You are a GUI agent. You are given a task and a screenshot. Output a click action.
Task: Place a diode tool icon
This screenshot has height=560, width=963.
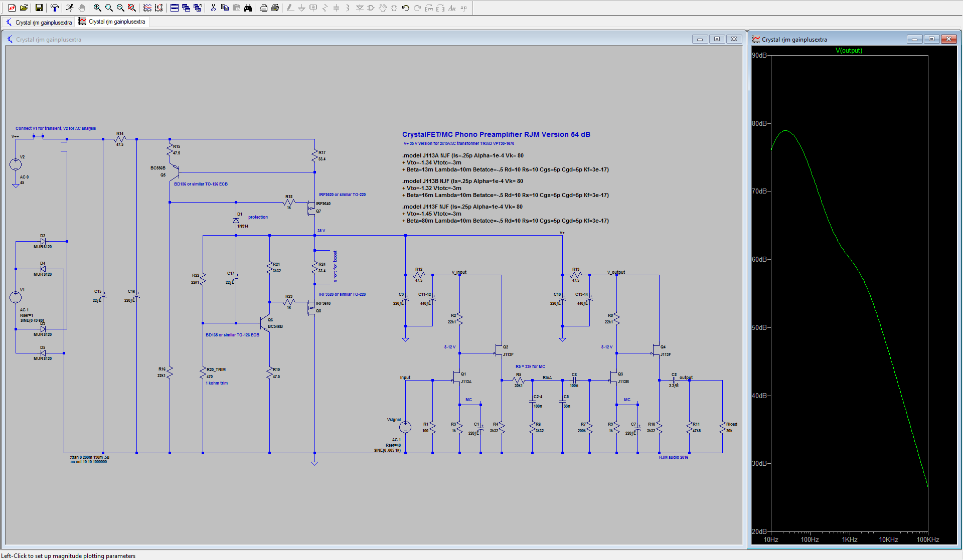click(x=360, y=8)
